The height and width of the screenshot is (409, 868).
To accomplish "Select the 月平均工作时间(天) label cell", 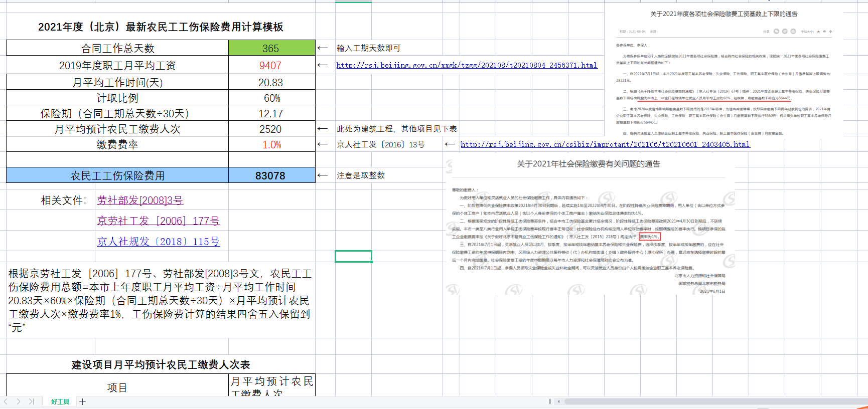I will pos(117,83).
